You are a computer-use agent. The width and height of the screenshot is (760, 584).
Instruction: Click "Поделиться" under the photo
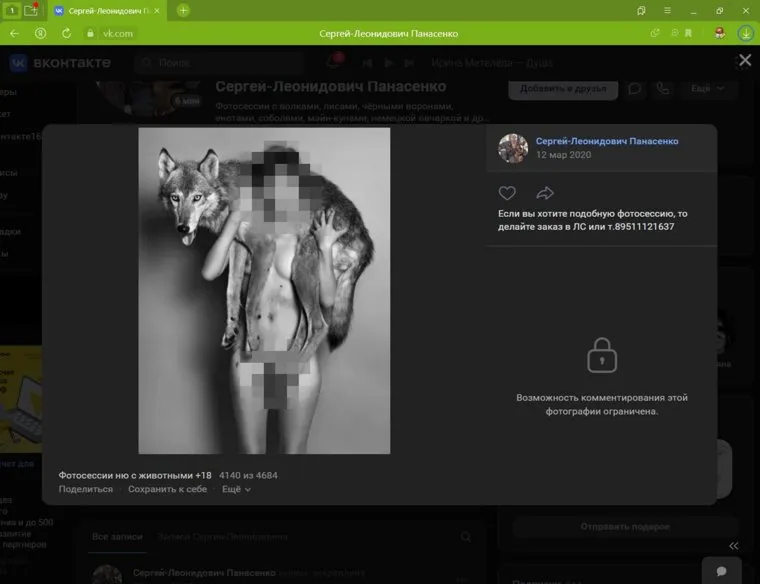tap(86, 489)
